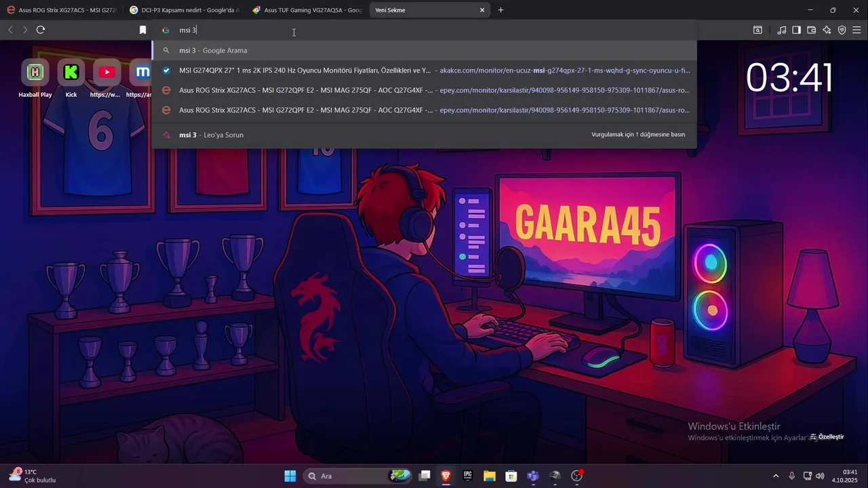This screenshot has width=868, height=488.
Task: Choose 'msi 3 - Leo'ya Sorun' suggestion
Action: click(425, 135)
